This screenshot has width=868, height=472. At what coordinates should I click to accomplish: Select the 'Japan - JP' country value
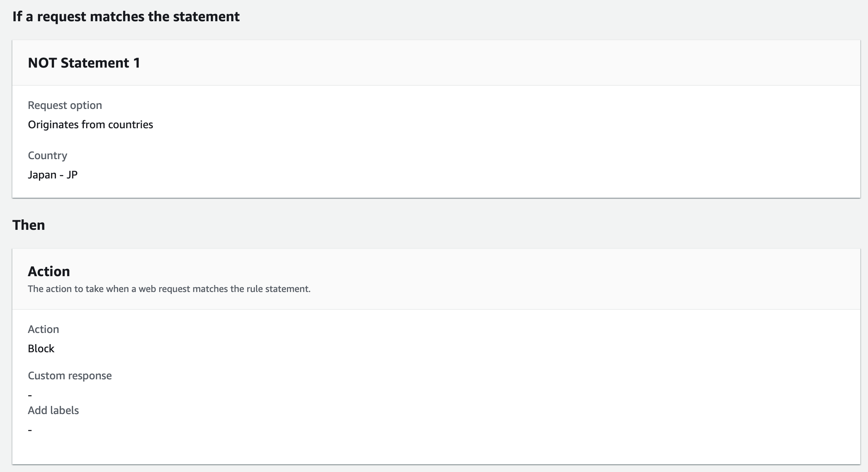point(53,175)
